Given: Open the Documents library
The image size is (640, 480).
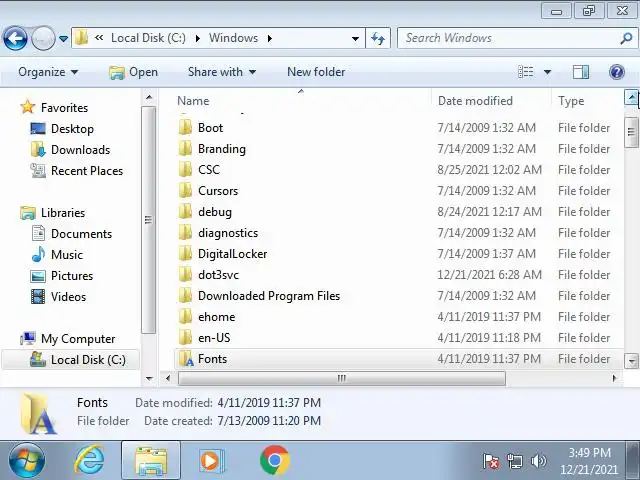Looking at the screenshot, I should (x=81, y=234).
